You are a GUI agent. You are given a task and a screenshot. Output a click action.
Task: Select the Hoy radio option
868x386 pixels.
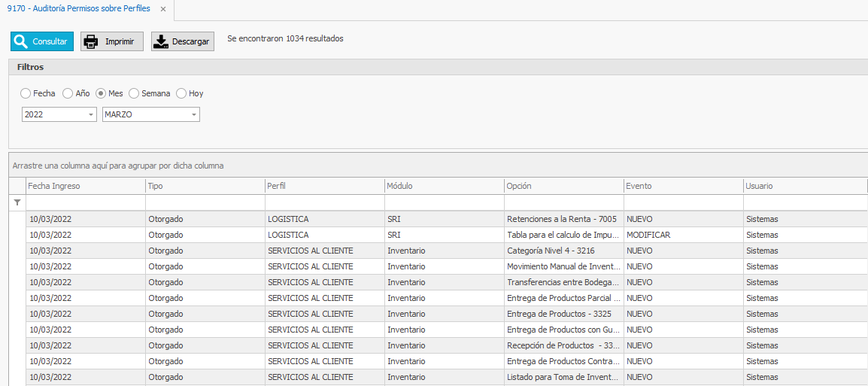pyautogui.click(x=181, y=93)
